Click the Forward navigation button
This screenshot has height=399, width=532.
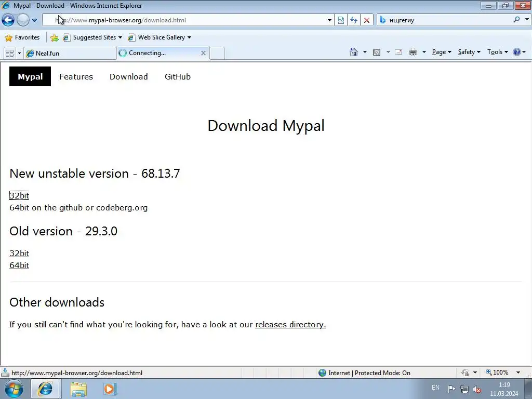pyautogui.click(x=23, y=20)
